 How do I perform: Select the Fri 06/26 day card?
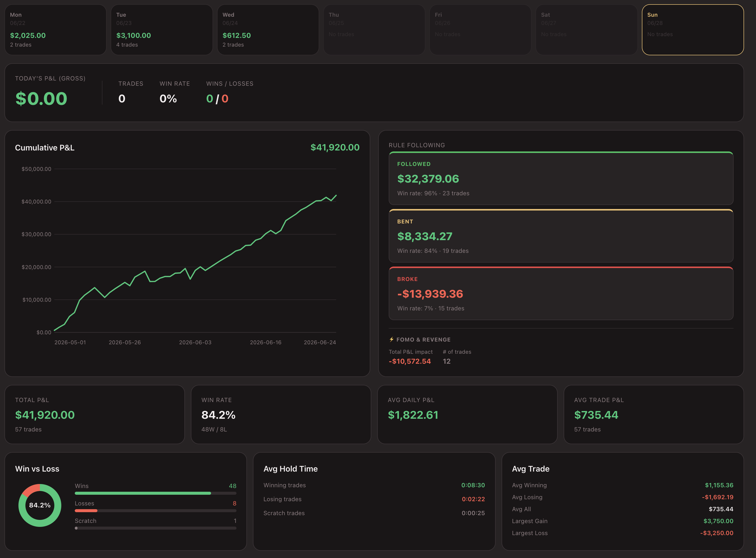480,30
